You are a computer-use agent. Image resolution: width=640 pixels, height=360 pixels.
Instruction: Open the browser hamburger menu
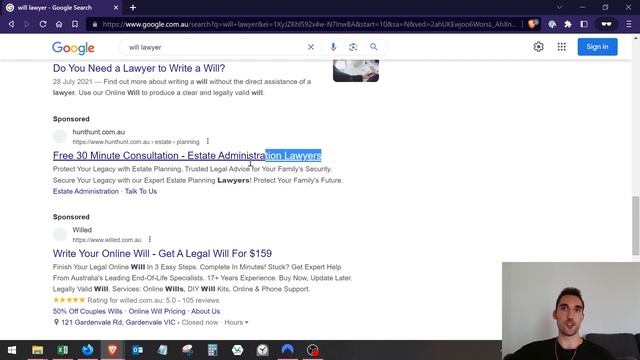629,24
